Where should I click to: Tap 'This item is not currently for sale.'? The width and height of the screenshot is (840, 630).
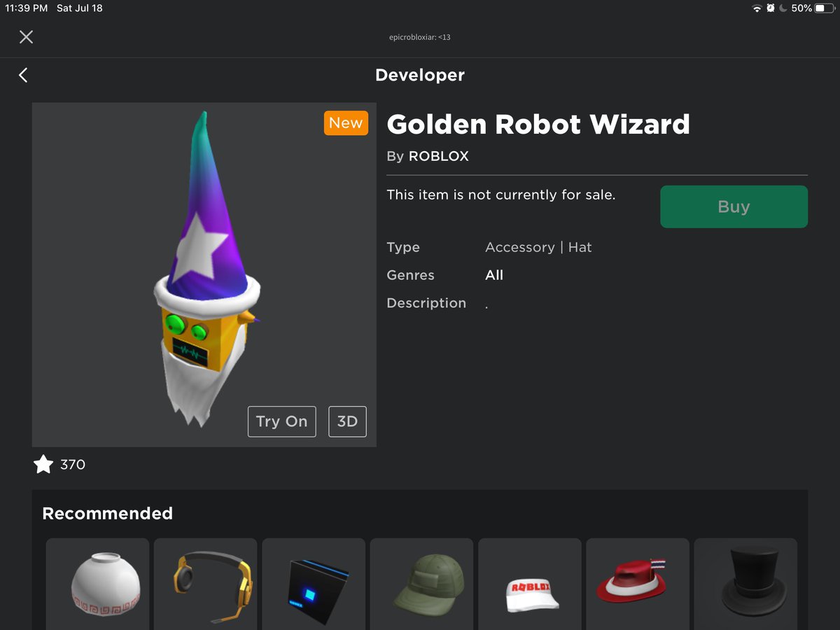tap(501, 195)
